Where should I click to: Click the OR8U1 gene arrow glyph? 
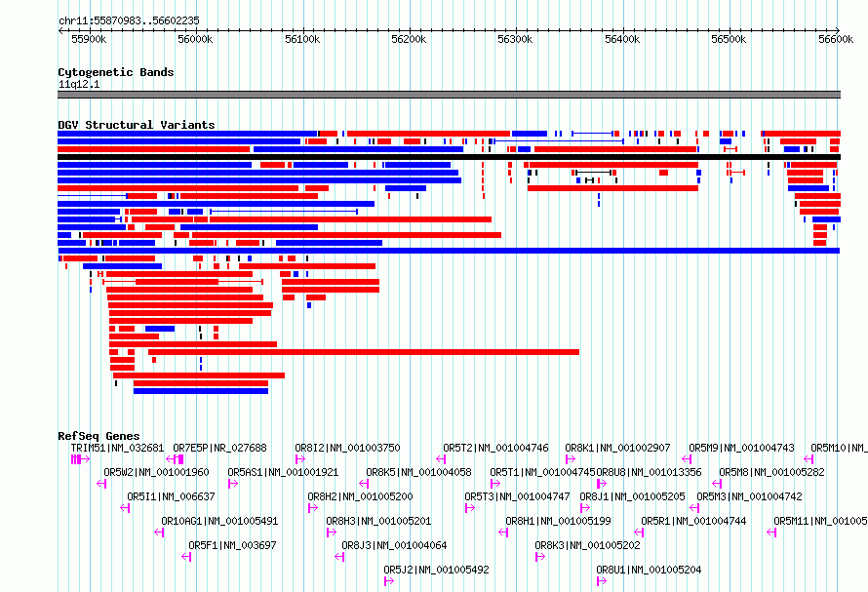tap(602, 581)
